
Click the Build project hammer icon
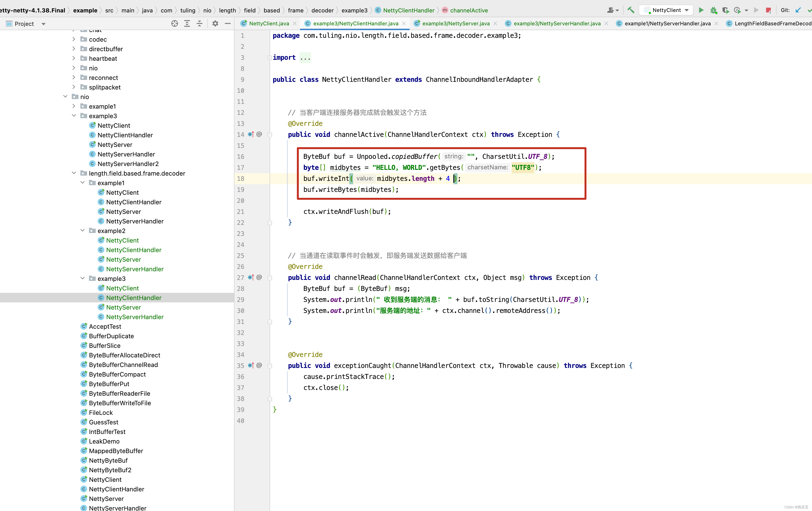point(631,10)
